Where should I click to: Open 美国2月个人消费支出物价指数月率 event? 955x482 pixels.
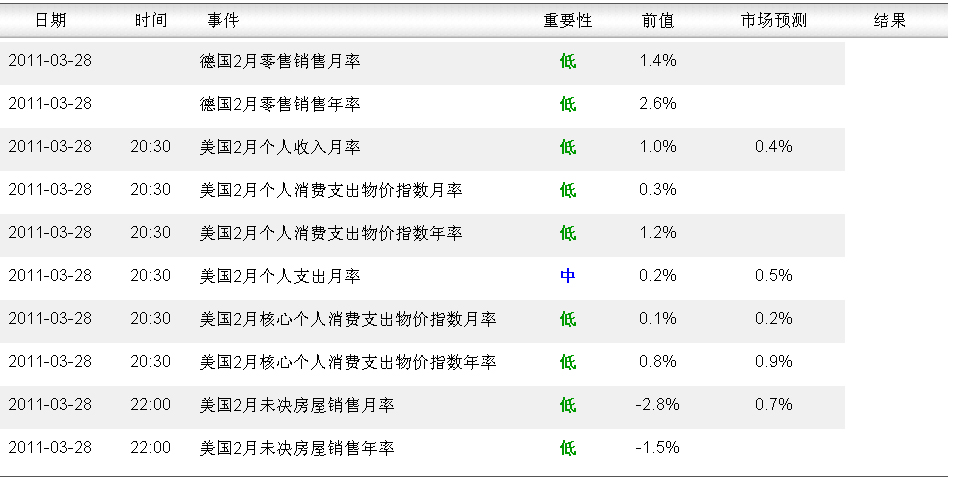(x=331, y=190)
